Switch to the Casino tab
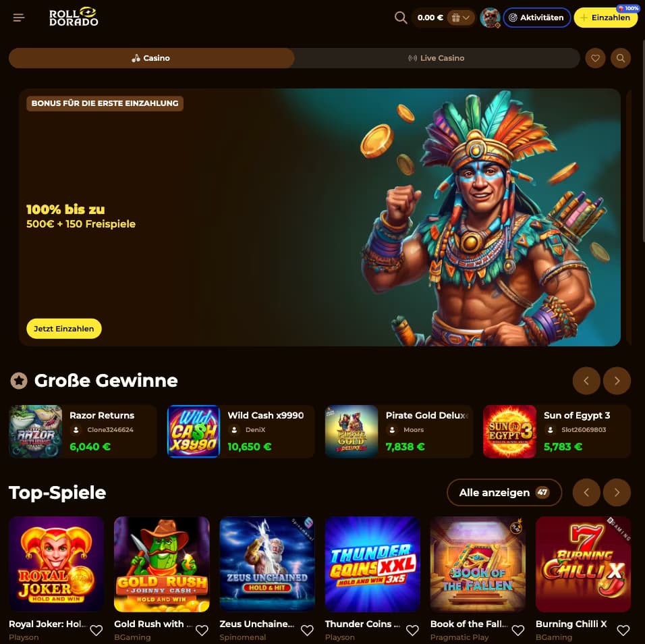 151,58
